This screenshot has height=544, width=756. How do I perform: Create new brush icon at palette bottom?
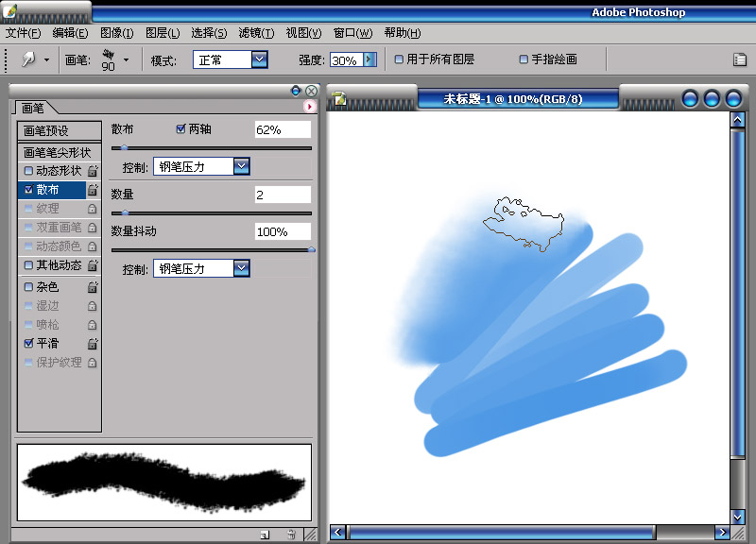coord(265,535)
